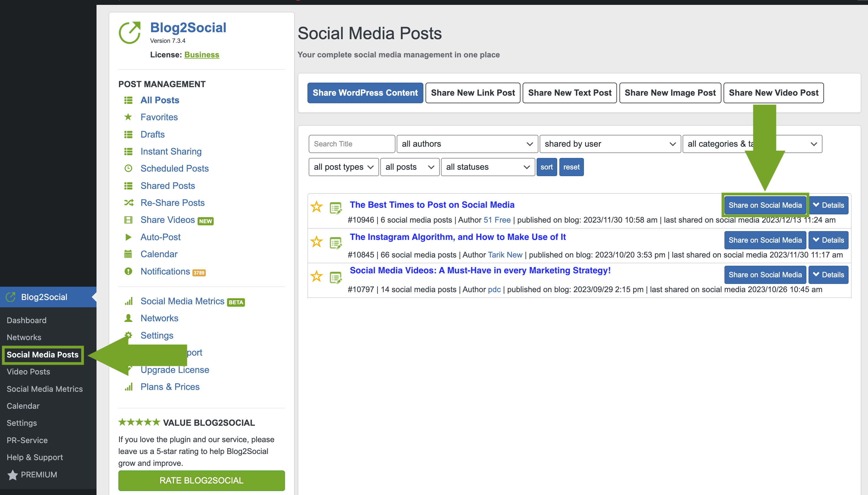Open PR-Service in WordPress sidebar
This screenshot has width=868, height=495.
coord(27,440)
